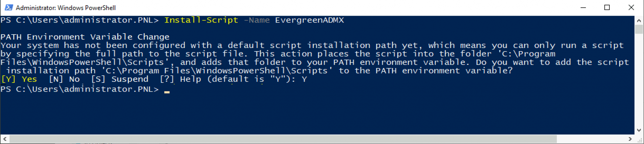Click the horizontal scrollbar right arrow
The height and width of the screenshot is (144, 644).
click(630, 139)
